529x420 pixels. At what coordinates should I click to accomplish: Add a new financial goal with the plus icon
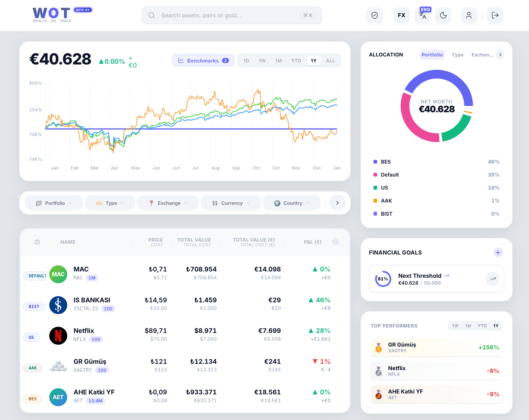coord(498,252)
